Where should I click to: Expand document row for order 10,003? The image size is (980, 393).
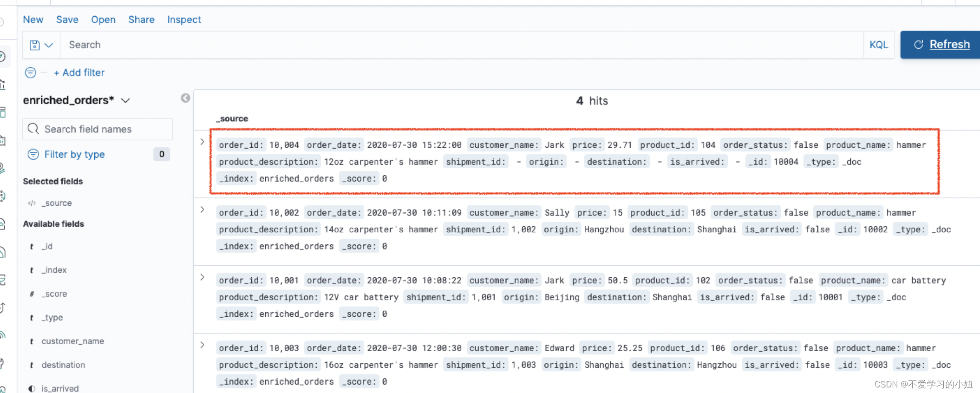202,345
